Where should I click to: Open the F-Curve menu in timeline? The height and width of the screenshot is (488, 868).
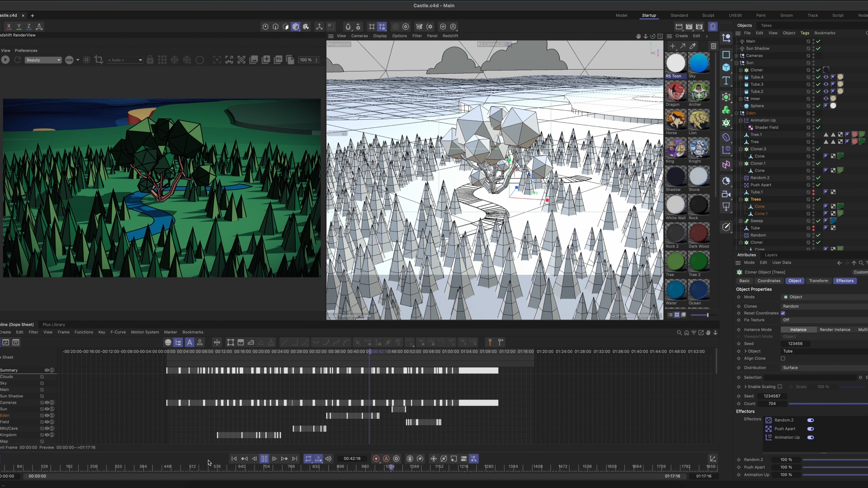(118, 332)
